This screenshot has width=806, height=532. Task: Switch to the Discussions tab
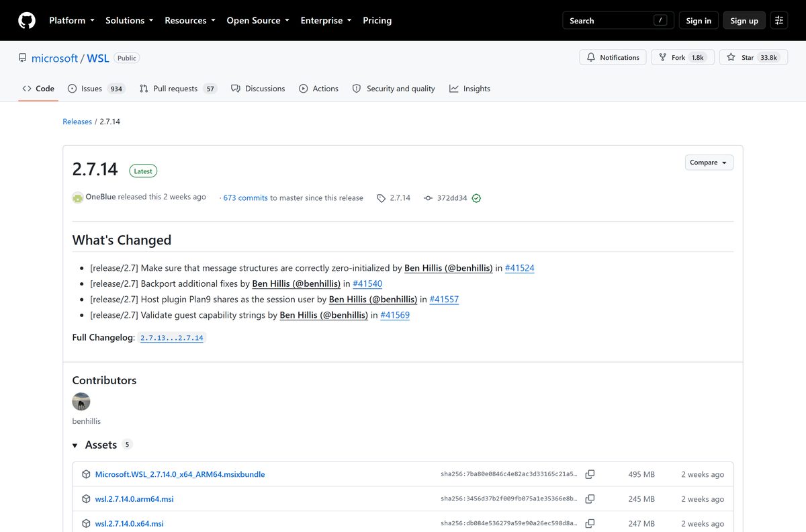(258, 89)
